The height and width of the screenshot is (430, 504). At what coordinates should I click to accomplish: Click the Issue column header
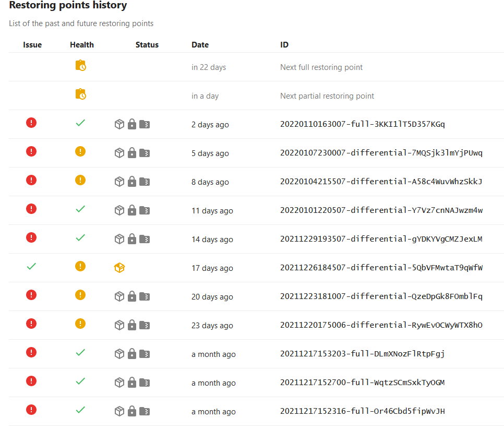32,45
